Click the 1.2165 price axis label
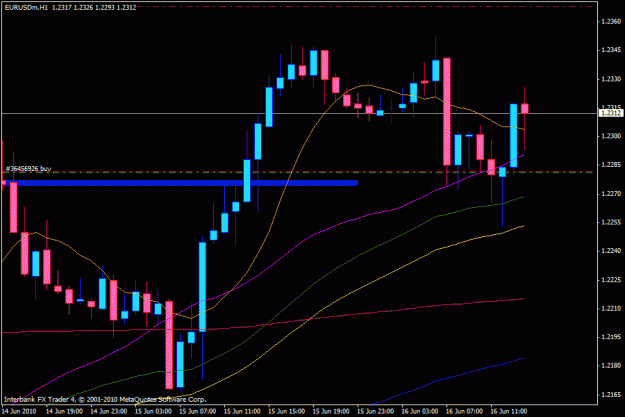This screenshot has width=625, height=417. [611, 394]
